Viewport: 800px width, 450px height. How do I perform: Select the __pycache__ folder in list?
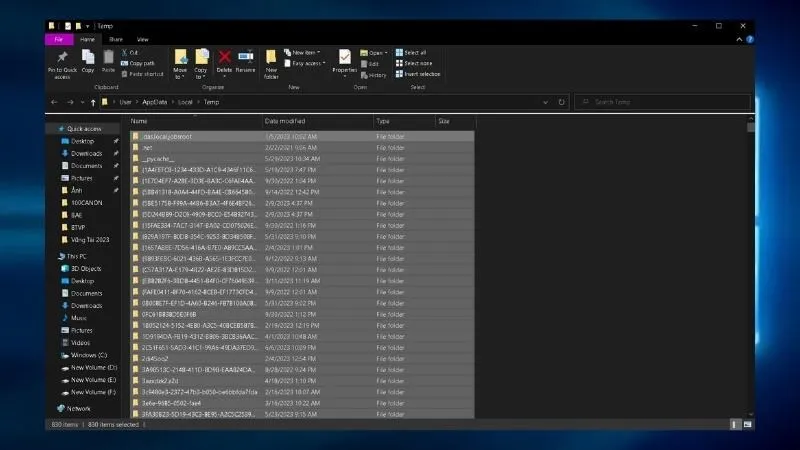(x=158, y=158)
